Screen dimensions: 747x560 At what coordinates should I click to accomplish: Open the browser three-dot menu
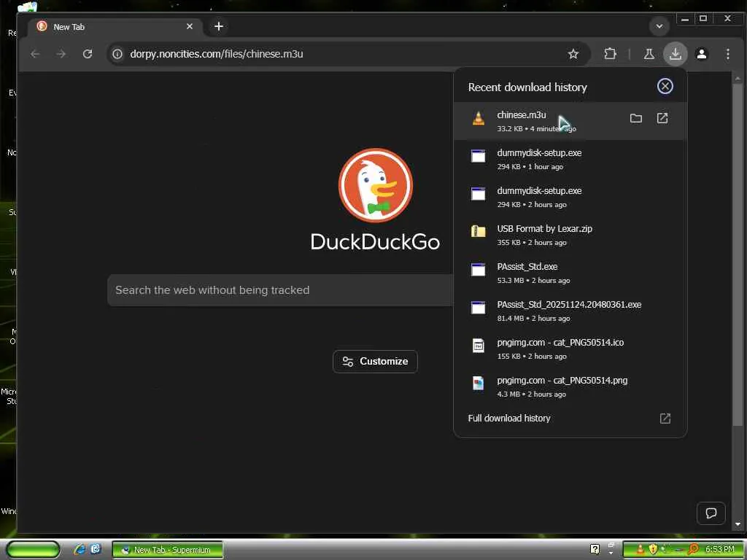727,54
